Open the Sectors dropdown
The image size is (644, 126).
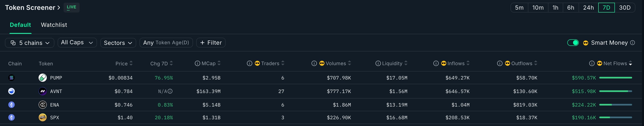(118, 43)
